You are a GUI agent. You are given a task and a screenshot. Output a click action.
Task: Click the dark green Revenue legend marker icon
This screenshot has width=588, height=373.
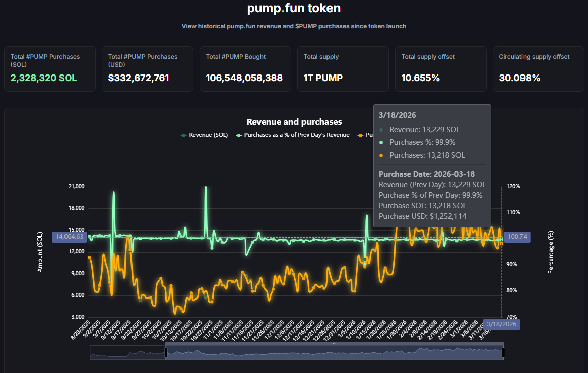pyautogui.click(x=184, y=135)
